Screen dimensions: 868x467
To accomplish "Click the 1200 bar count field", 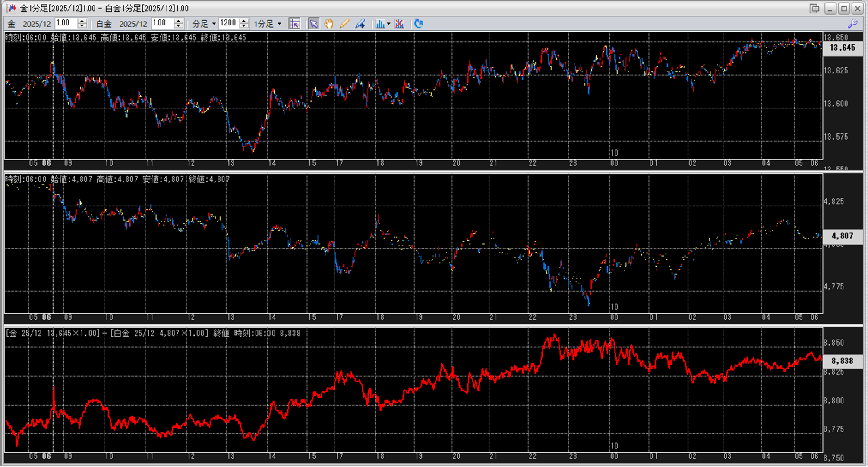I will coord(228,23).
